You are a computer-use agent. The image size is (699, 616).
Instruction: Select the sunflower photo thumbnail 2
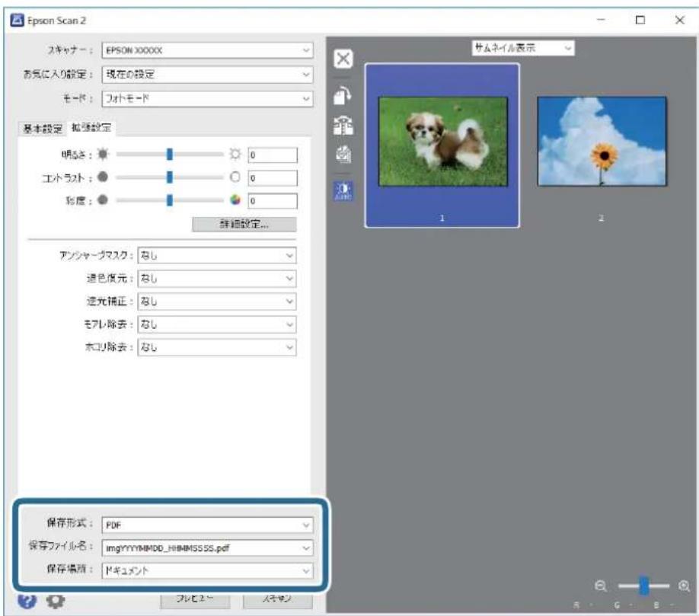(x=602, y=141)
